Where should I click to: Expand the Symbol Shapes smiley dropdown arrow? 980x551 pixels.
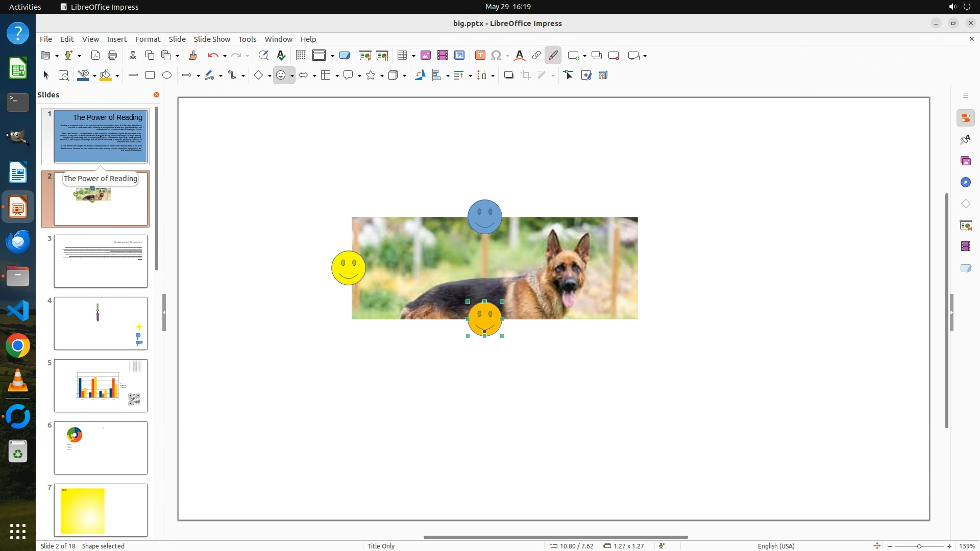(x=292, y=76)
